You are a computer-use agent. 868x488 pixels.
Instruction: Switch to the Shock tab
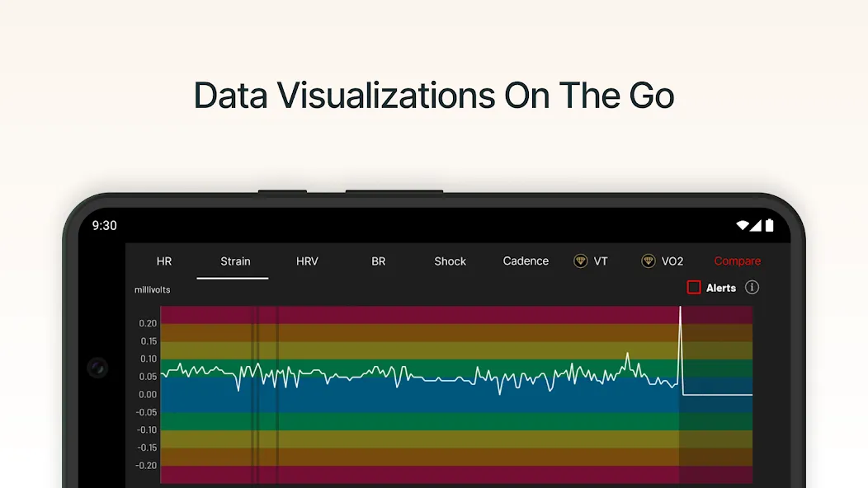[x=450, y=261]
